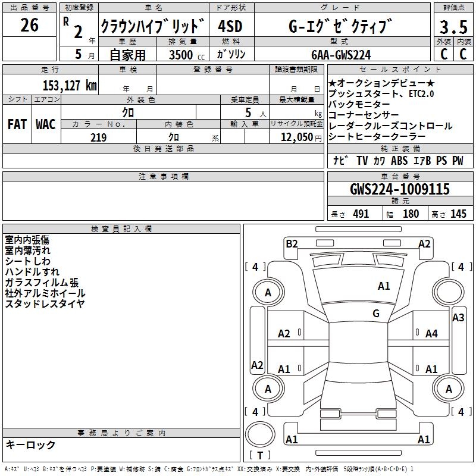Click the inspector note 室内薄汚れ
The image size is (476, 476).
[27, 250]
